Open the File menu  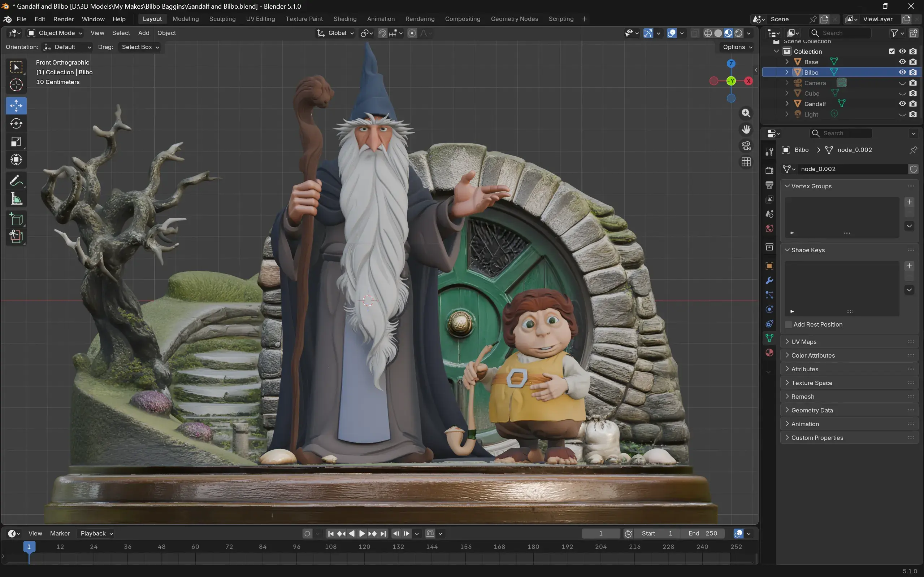coord(21,19)
